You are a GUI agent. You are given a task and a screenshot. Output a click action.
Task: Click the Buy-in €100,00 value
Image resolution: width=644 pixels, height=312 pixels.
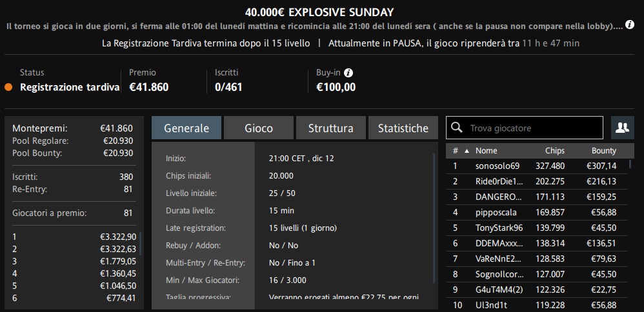pyautogui.click(x=336, y=88)
